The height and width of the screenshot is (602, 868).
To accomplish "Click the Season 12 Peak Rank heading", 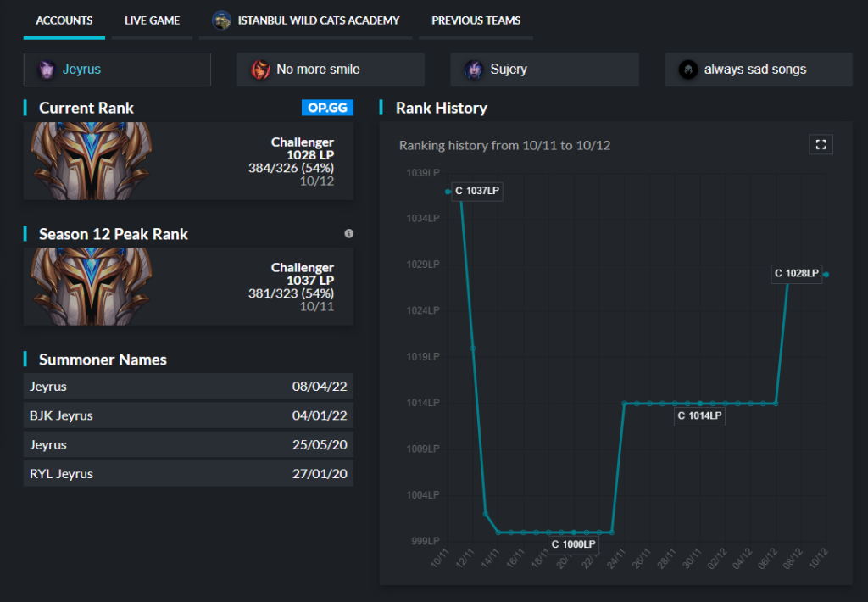I will point(114,234).
